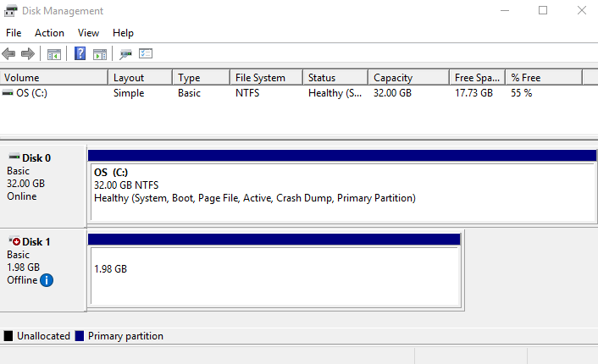Screen dimensions: 598x364
Task: Click the red offline Disk 1 icon
Action: [14, 242]
